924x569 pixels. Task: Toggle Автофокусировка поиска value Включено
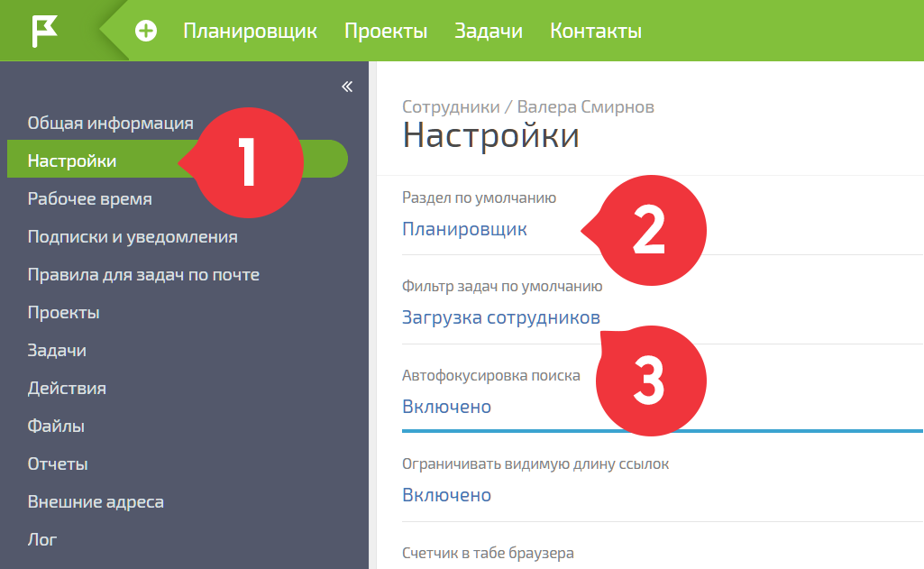click(x=447, y=407)
